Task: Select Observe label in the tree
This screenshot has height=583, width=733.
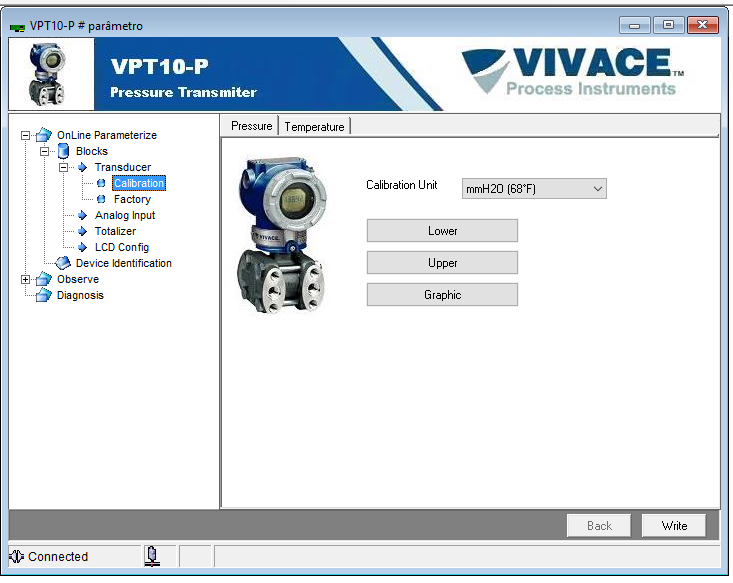Action: 78,279
